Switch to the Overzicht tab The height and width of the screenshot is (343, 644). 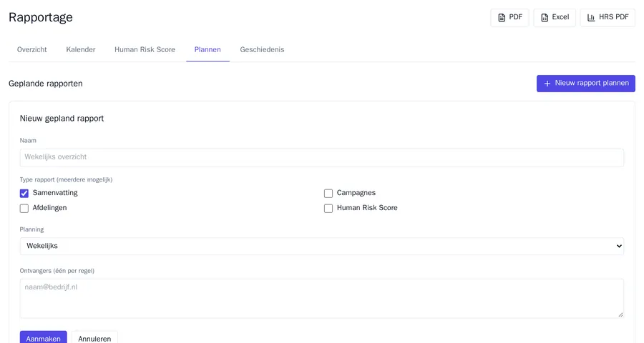click(x=32, y=49)
